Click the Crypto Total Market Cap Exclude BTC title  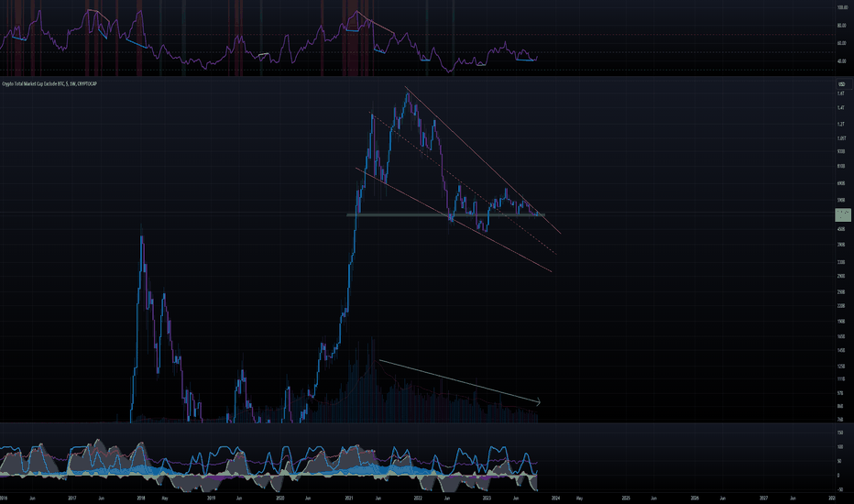pos(49,84)
